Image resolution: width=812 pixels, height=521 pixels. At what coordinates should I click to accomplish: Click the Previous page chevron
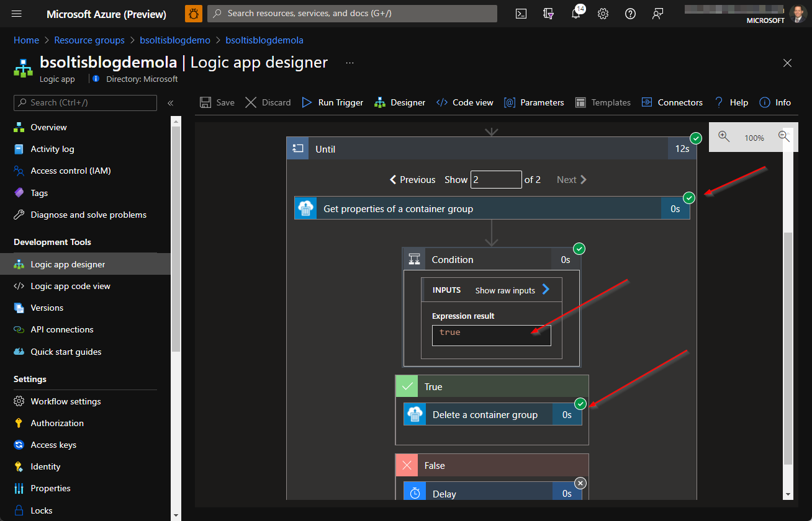point(392,179)
